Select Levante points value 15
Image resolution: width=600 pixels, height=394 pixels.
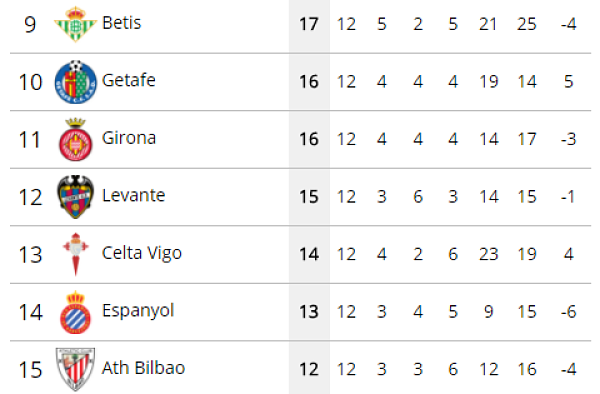click(309, 197)
